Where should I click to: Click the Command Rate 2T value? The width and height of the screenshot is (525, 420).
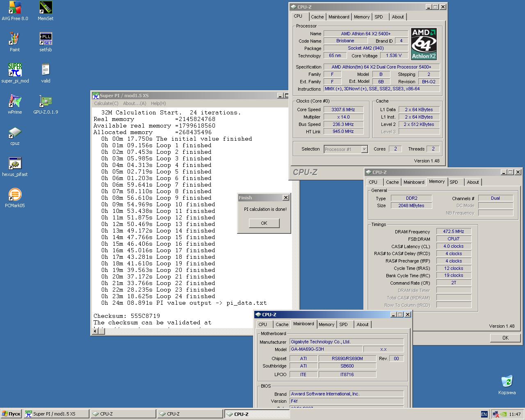(454, 283)
